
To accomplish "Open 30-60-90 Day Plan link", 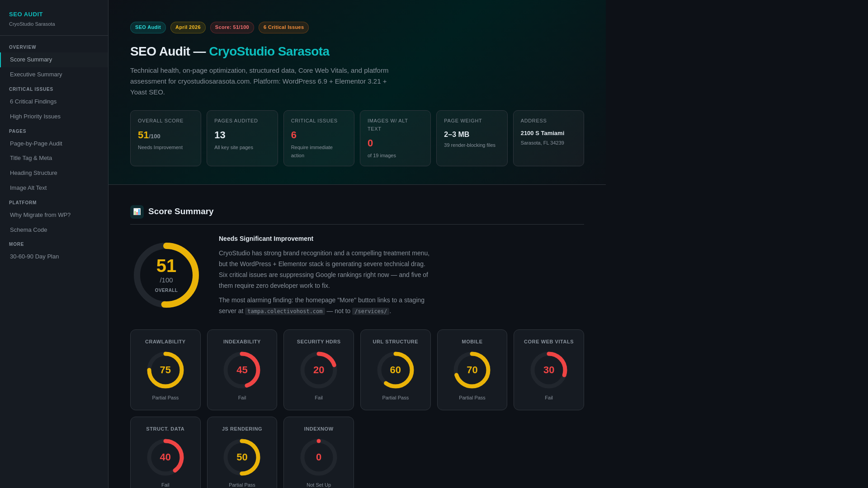I will [x=54, y=257].
